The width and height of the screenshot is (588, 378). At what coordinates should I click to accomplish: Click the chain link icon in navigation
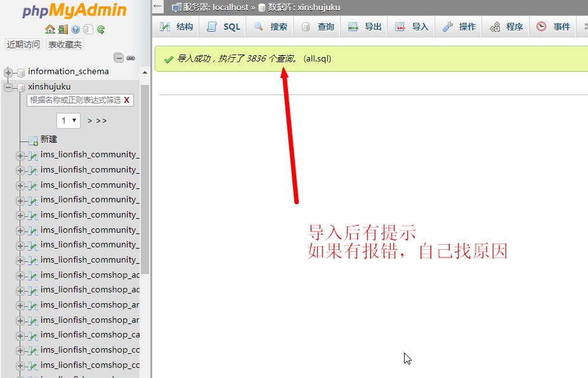(x=131, y=58)
